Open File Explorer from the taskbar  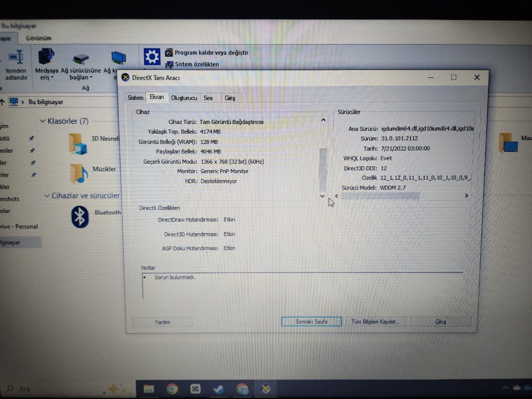[149, 389]
